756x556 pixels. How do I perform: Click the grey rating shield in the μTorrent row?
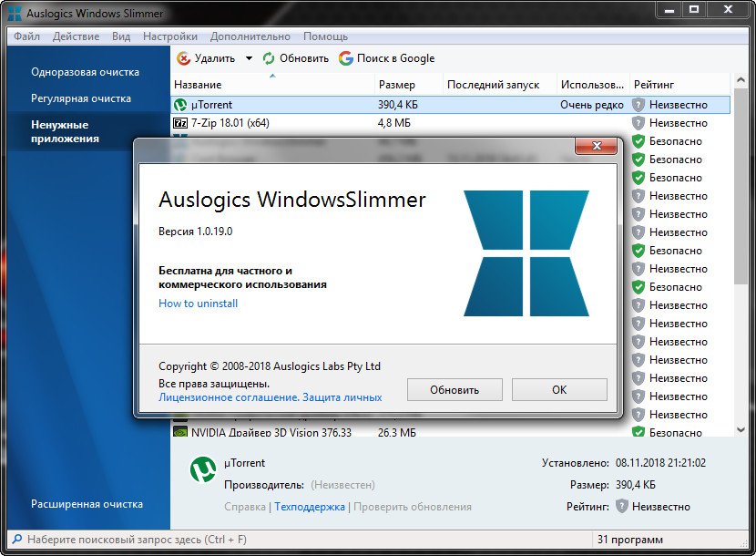pos(639,105)
